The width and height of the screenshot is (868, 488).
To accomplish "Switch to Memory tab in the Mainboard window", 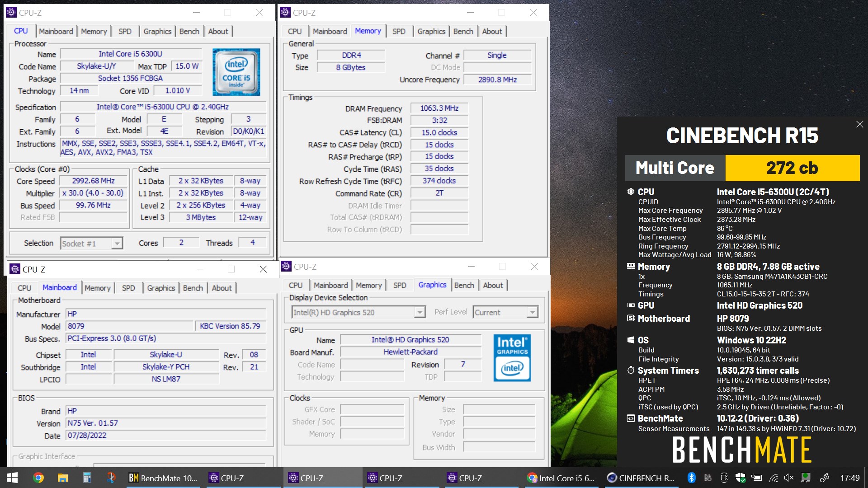I will coord(97,288).
